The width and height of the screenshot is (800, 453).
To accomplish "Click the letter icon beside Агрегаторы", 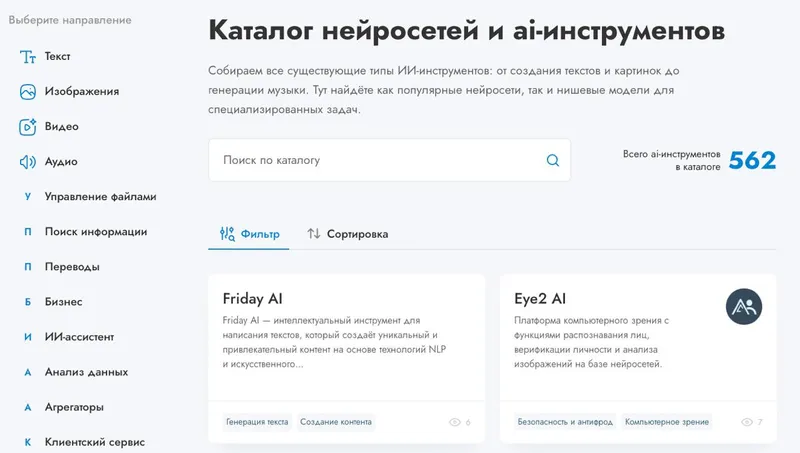I will 28,407.
